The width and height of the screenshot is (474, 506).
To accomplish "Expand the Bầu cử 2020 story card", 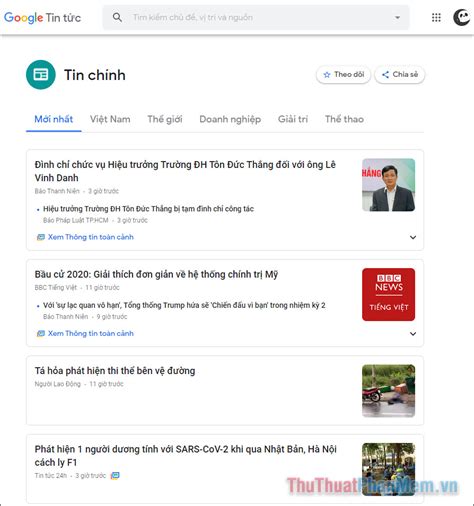I will click(x=413, y=334).
